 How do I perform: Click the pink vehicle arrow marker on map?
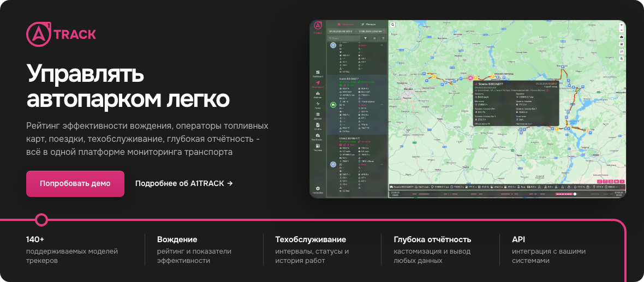coord(470,77)
